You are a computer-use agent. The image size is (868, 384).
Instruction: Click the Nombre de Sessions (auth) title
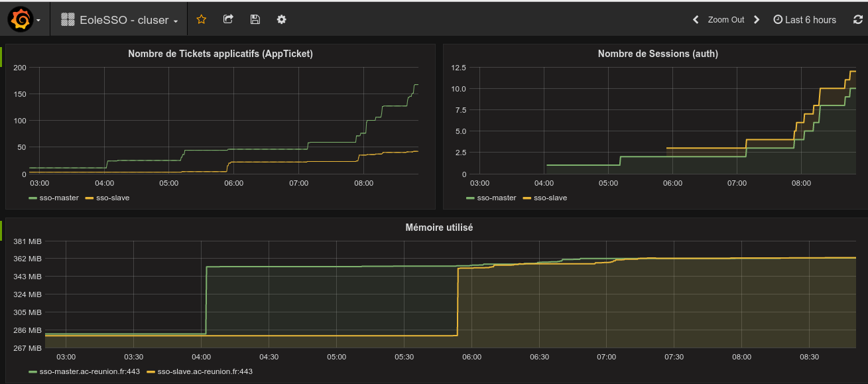(657, 54)
